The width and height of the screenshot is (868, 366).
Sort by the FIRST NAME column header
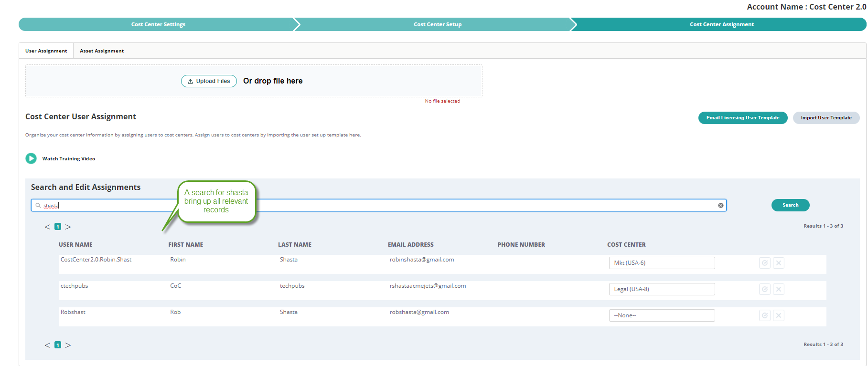(x=186, y=245)
